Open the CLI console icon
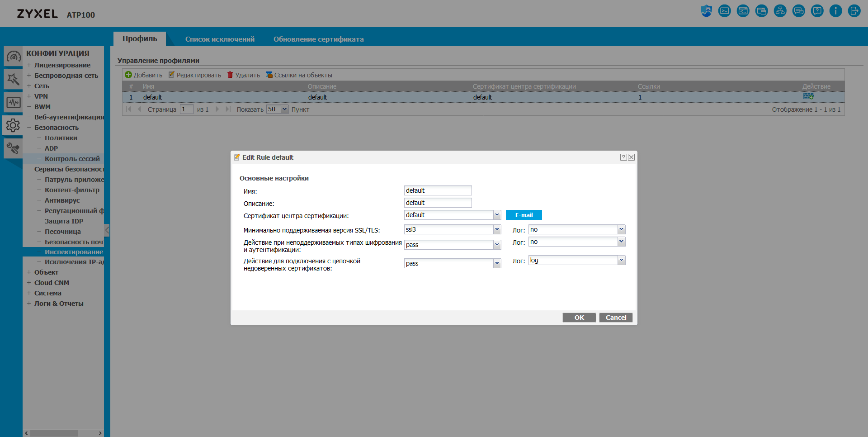Screen dimensions: 868x437 [725, 11]
